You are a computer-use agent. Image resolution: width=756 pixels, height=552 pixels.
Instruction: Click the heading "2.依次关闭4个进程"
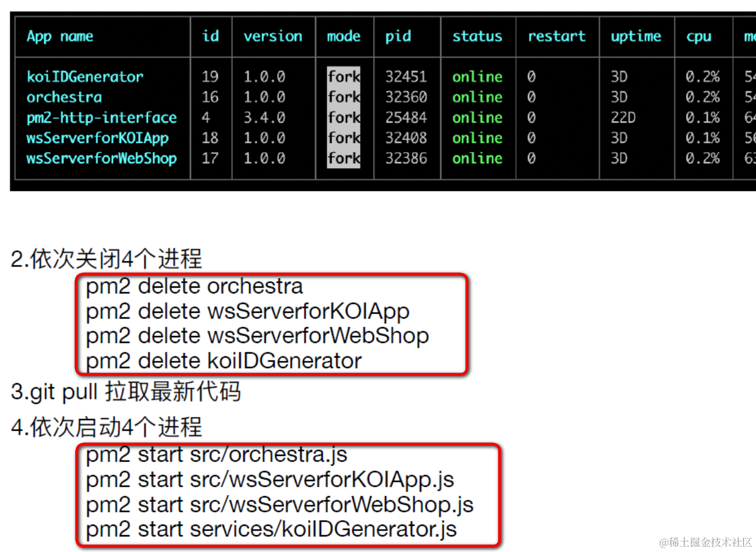[x=107, y=259]
